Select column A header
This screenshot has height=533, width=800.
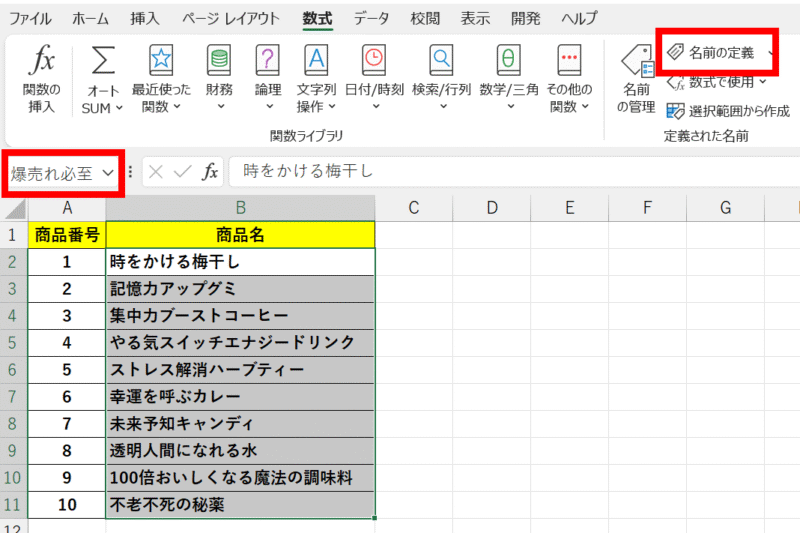[67, 208]
